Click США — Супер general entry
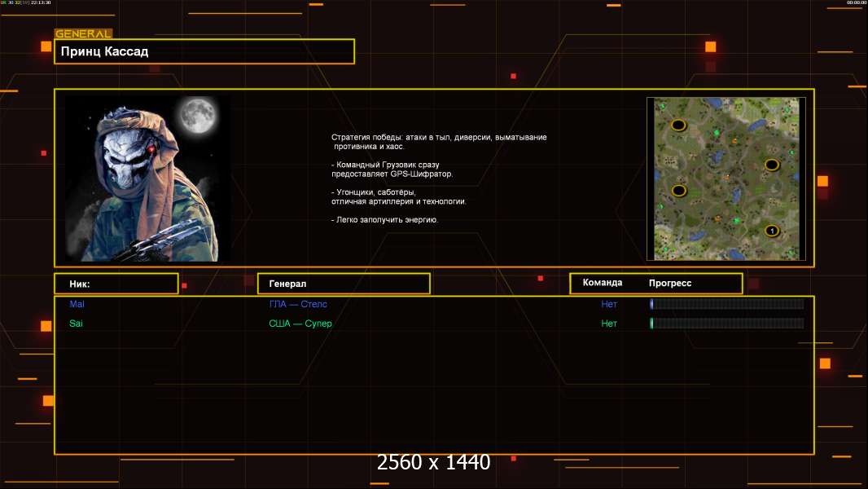The width and height of the screenshot is (868, 489). [300, 324]
